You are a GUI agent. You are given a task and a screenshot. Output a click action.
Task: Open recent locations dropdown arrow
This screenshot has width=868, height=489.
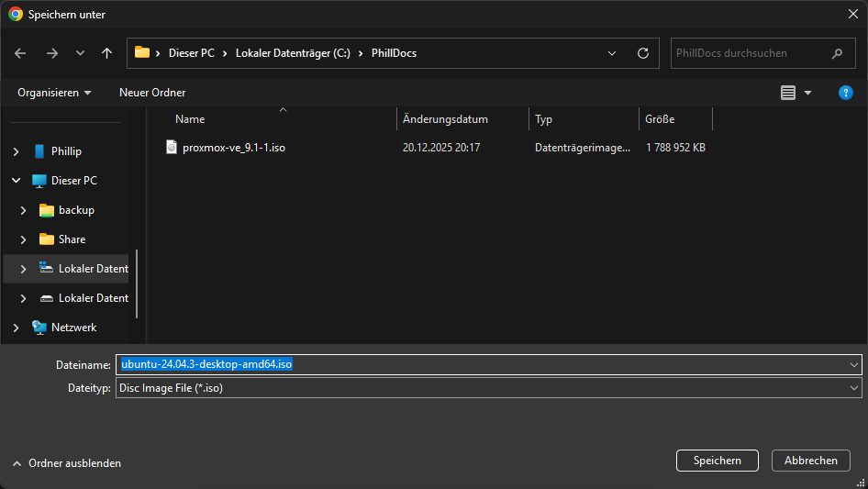click(x=81, y=53)
